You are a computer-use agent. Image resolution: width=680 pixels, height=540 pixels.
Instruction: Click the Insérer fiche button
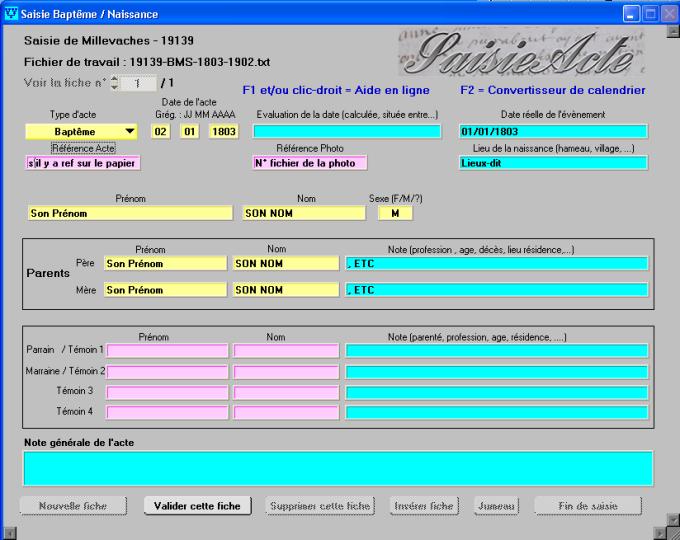424,506
